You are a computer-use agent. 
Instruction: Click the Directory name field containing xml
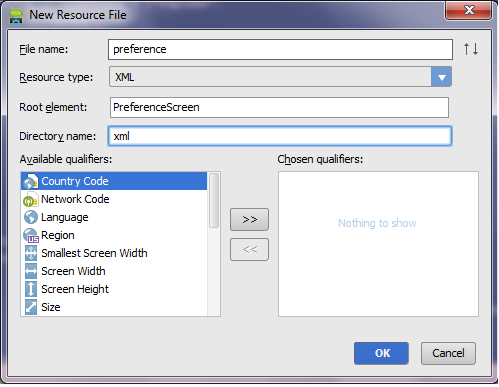tap(280, 136)
